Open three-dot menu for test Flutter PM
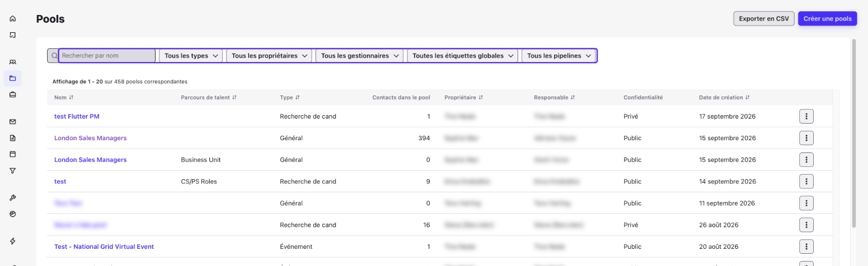The width and height of the screenshot is (868, 266). tap(807, 116)
